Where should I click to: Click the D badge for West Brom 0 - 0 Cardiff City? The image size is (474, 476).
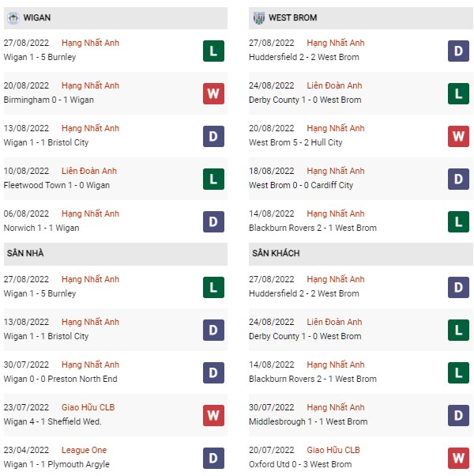[x=458, y=179]
